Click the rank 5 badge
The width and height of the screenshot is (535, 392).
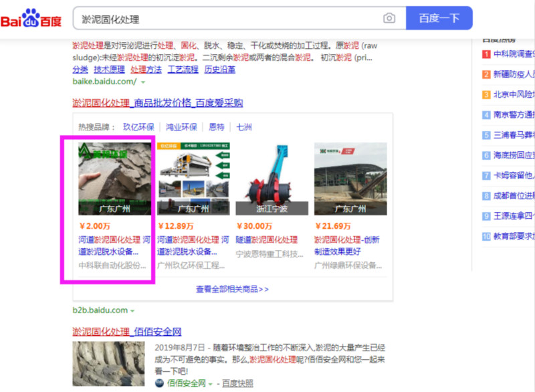486,135
